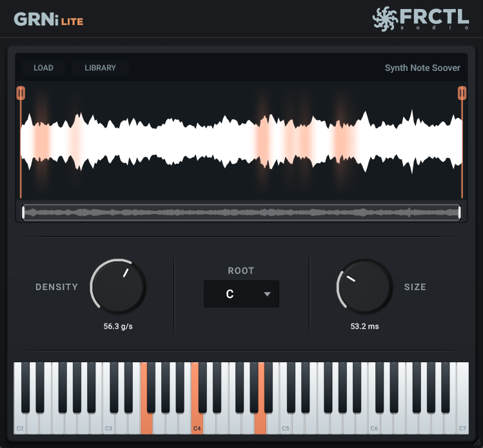Click the LOAD button

tap(43, 68)
